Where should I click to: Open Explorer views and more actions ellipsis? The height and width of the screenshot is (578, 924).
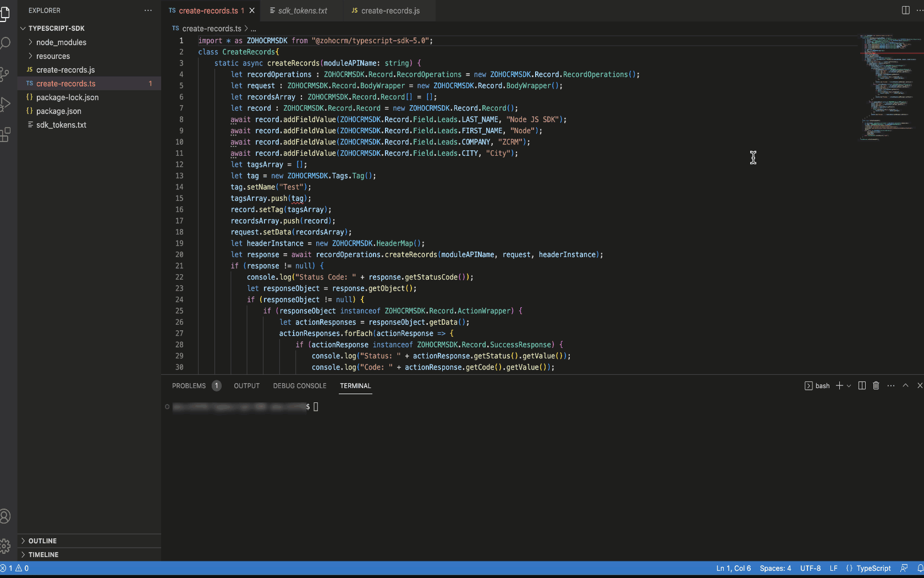tap(148, 10)
